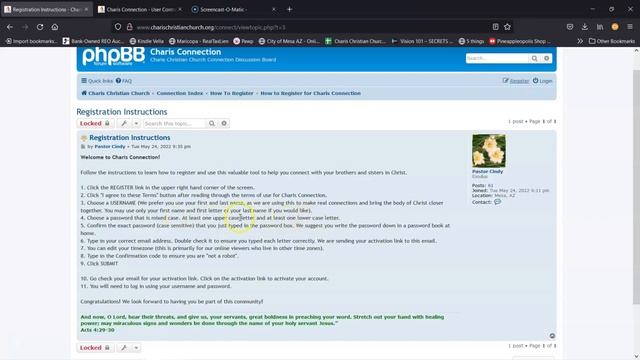Image resolution: width=640 pixels, height=360 pixels.
Task: Open the City of Mesa AZ bookmark
Action: (x=289, y=41)
